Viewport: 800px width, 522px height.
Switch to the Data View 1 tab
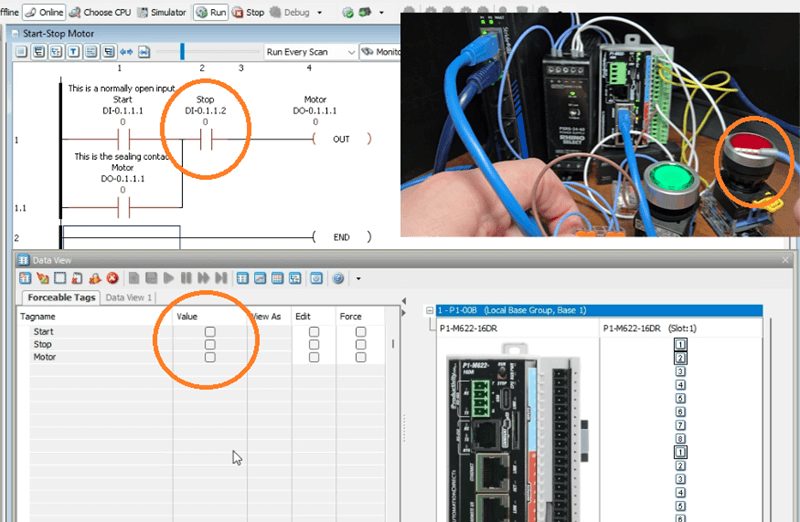coord(129,298)
